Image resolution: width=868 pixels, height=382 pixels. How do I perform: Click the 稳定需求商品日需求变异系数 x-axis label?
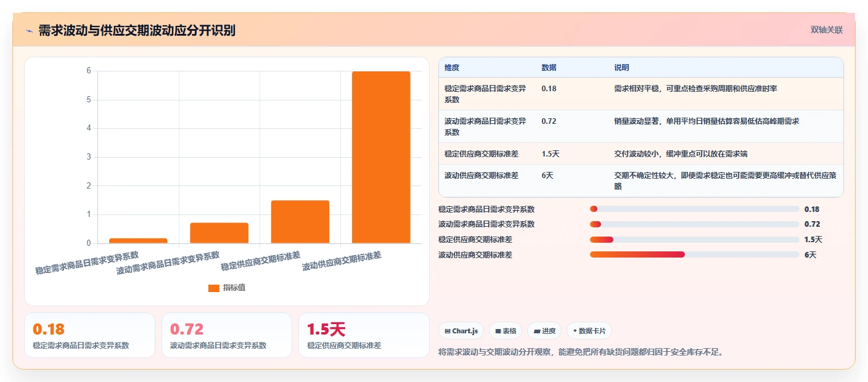click(87, 262)
